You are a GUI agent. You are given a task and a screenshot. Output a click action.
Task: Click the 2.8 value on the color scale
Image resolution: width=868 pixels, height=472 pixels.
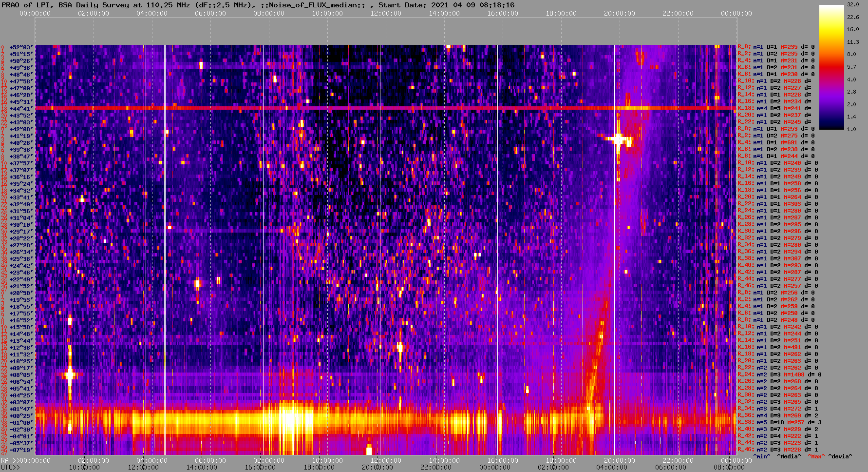click(x=851, y=92)
